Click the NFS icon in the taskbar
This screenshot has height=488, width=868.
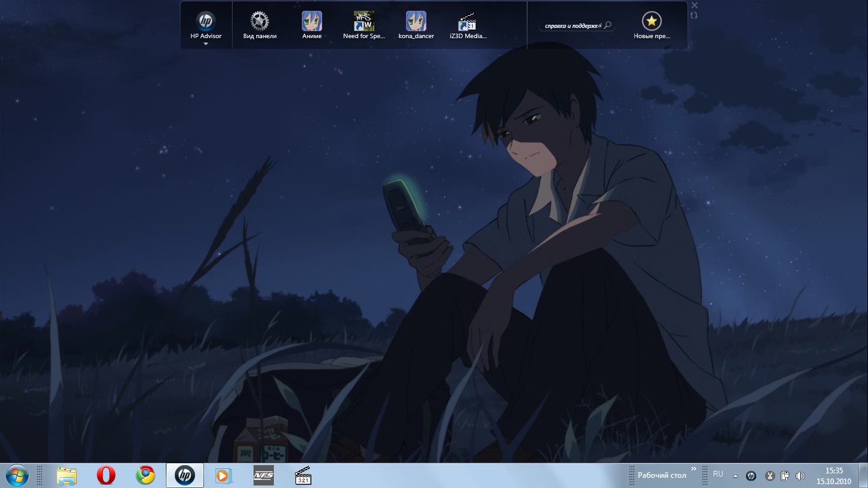pos(263,475)
